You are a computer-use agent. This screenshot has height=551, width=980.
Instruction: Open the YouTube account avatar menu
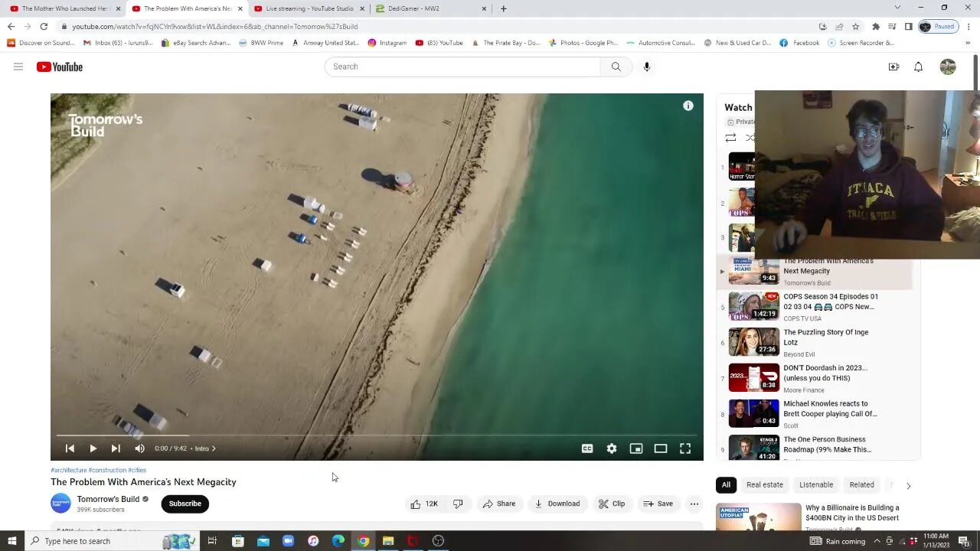click(x=948, y=67)
